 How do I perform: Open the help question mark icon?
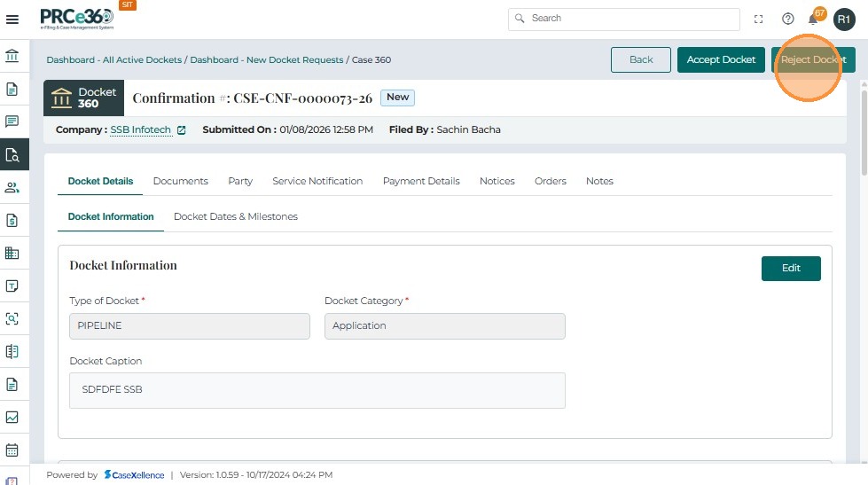(787, 19)
